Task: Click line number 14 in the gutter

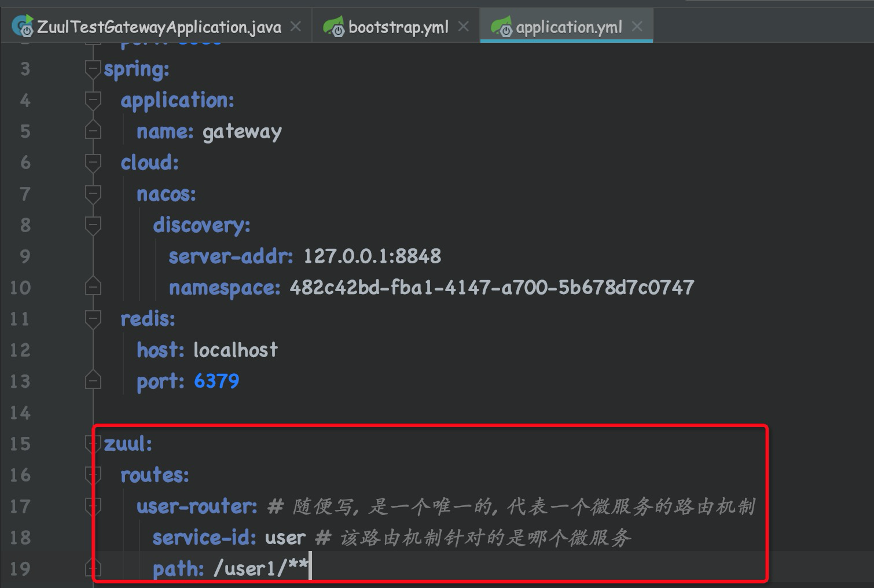Action: pos(20,413)
